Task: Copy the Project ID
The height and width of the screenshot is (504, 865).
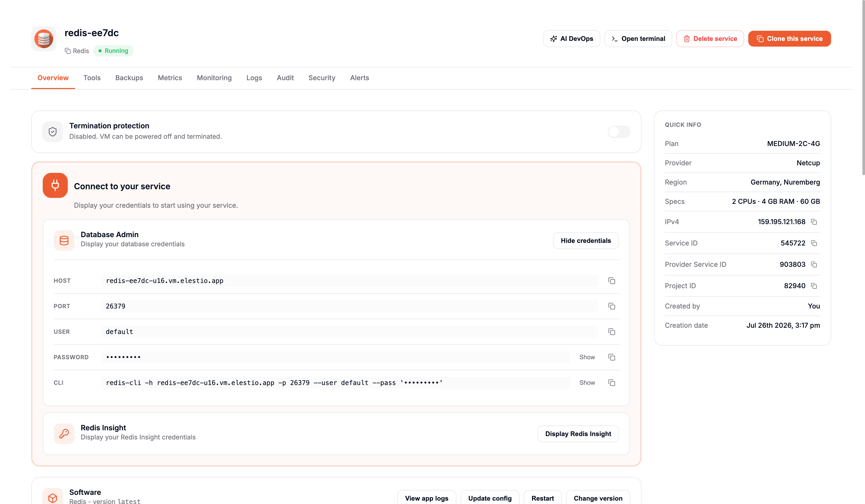Action: point(814,286)
